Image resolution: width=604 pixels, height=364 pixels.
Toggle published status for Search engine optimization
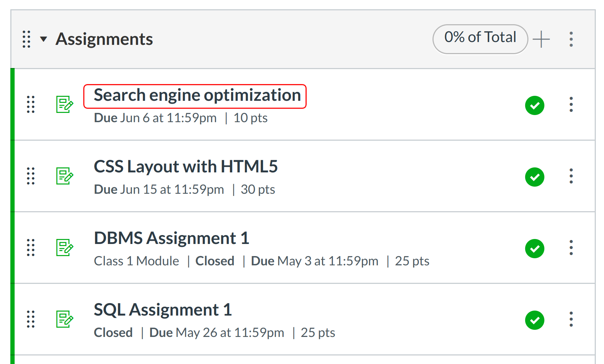pyautogui.click(x=534, y=105)
